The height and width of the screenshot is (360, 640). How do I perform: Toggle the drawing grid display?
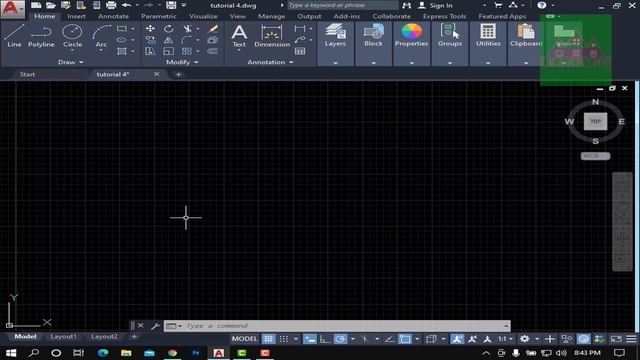click(x=268, y=339)
